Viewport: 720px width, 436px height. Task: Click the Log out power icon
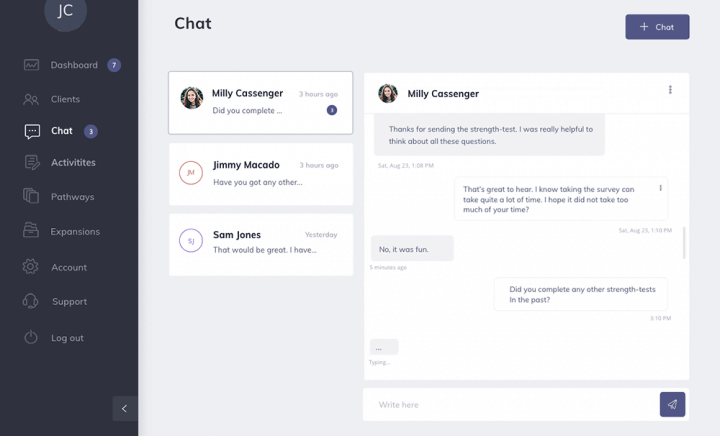31,337
